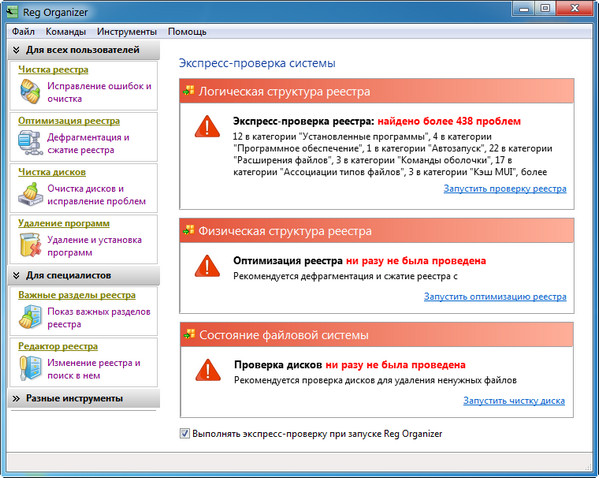
Task: Click warning triangle next to Проверка дисков
Action: pyautogui.click(x=208, y=370)
